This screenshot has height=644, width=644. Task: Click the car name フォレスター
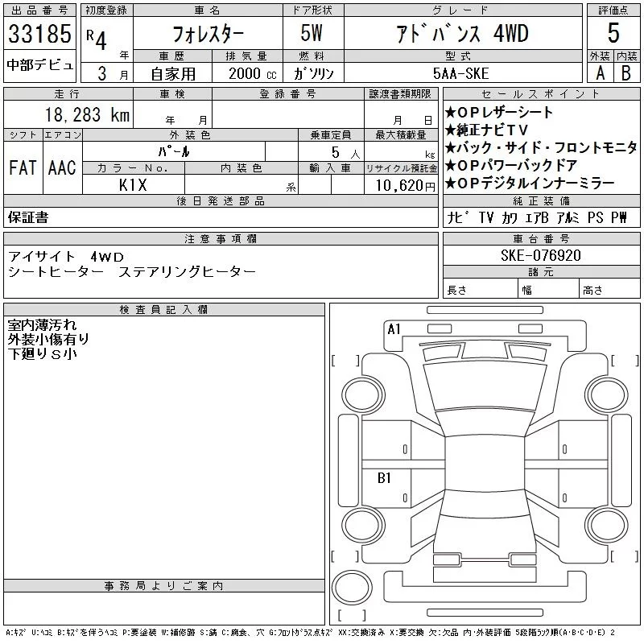[x=208, y=34]
